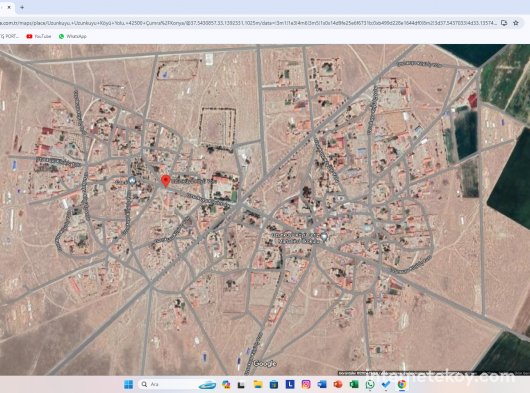Screen dimensions: 530x393
Task: Click the red location pin on map
Action: (165, 181)
